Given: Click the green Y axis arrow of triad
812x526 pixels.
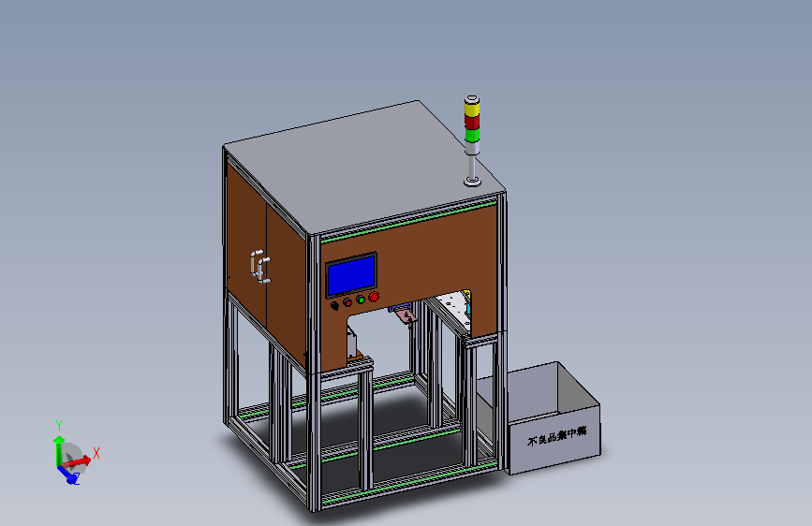Looking at the screenshot, I should coord(58,451).
